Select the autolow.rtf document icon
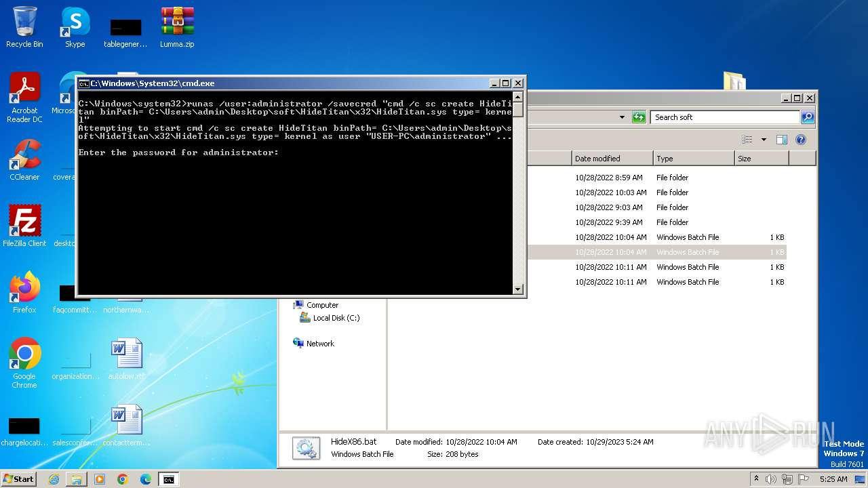This screenshot has height=488, width=868. click(x=126, y=359)
